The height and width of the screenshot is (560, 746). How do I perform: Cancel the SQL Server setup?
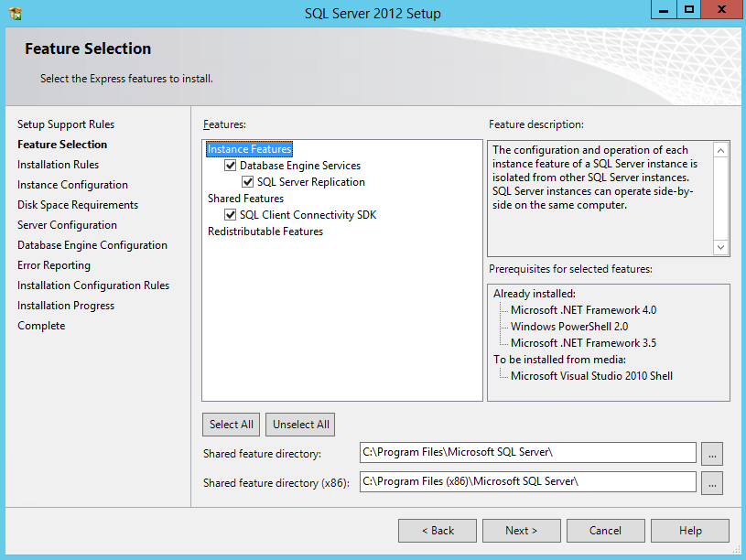click(x=605, y=531)
